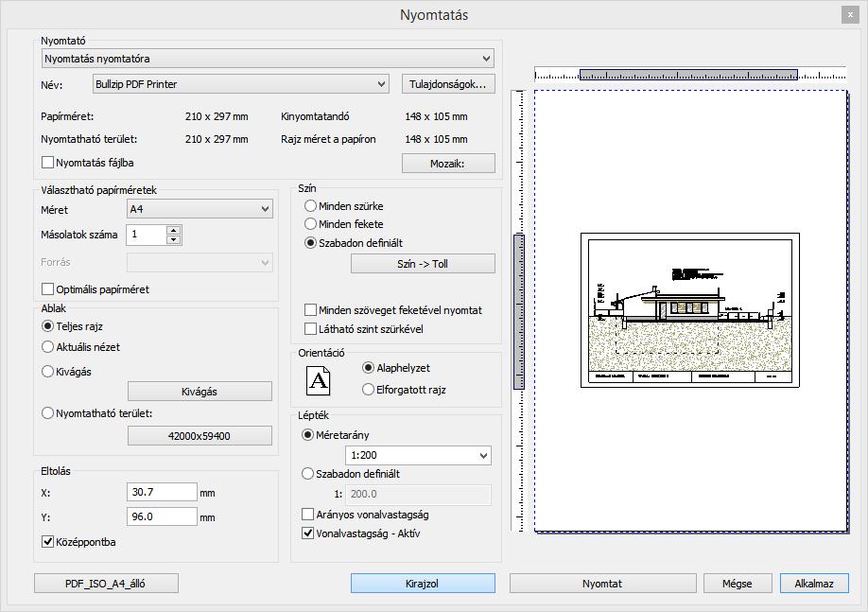Screen dimensions: 868x612
Task: Select Elforgatott rajz orientation
Action: point(368,390)
